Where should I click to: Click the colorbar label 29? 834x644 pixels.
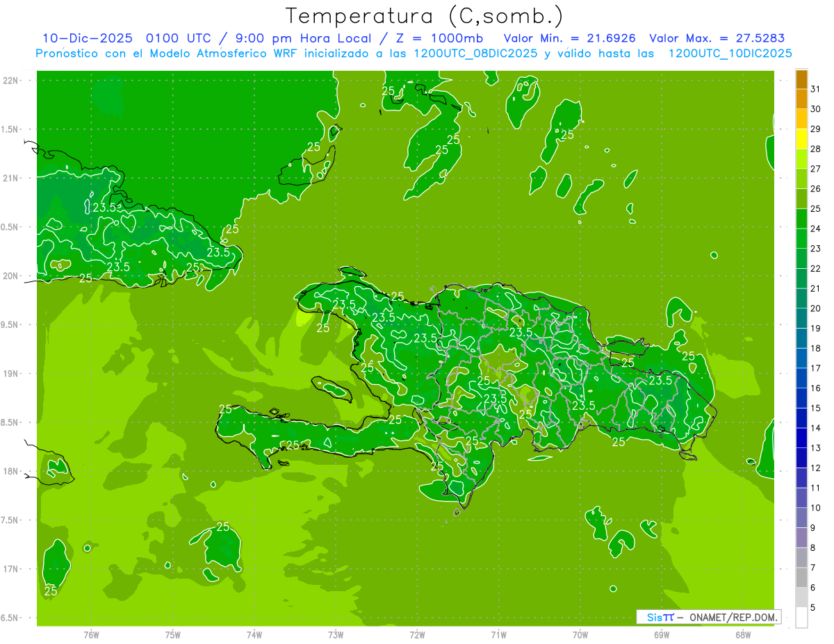(x=815, y=129)
